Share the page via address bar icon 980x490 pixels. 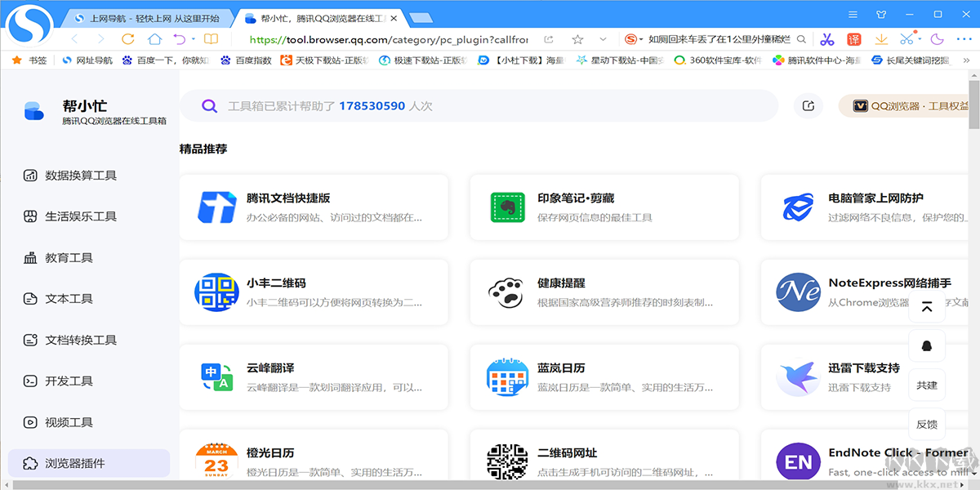click(x=549, y=39)
